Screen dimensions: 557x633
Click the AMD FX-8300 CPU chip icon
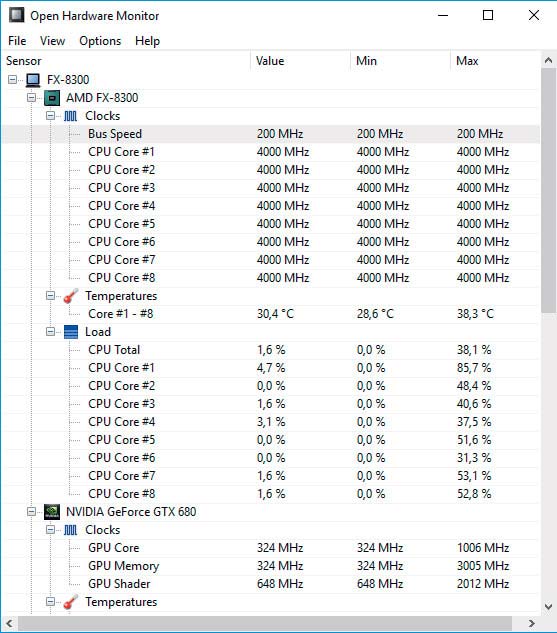52,98
